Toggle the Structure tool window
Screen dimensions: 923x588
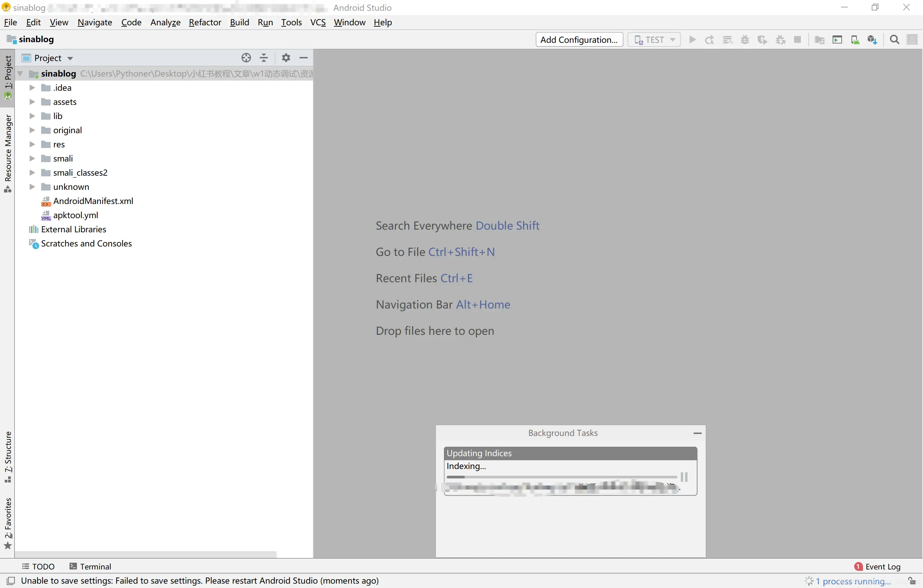[x=8, y=457]
